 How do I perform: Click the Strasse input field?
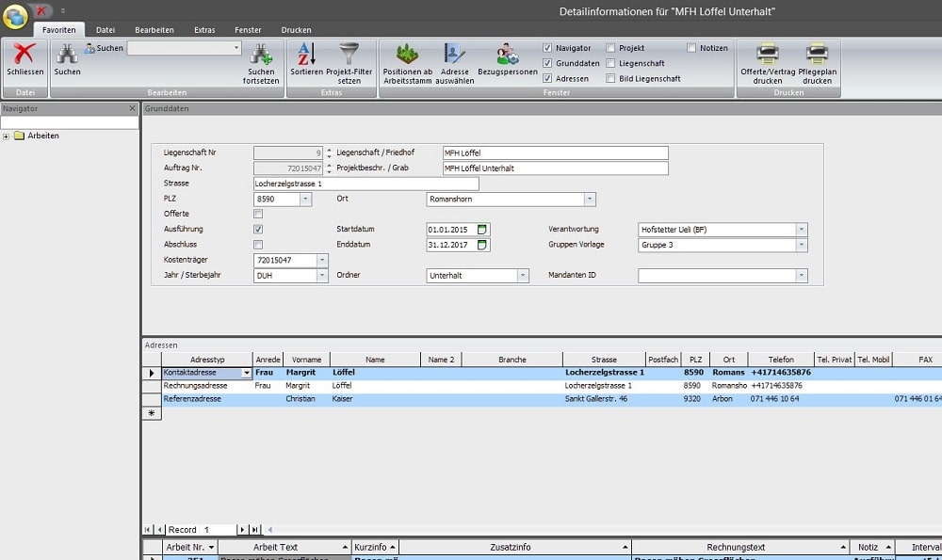click(x=365, y=184)
